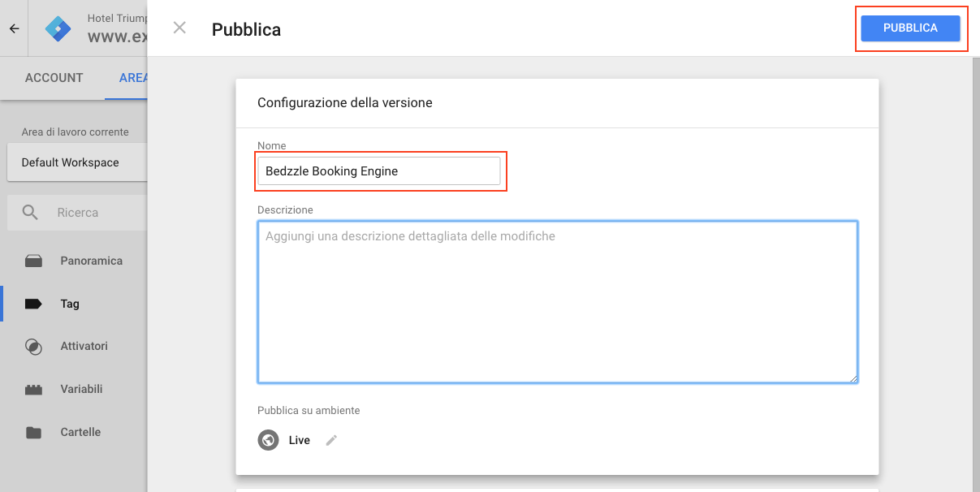Viewport: 980px width, 492px height.
Task: Open the Variabili brick icon
Action: [x=33, y=390]
